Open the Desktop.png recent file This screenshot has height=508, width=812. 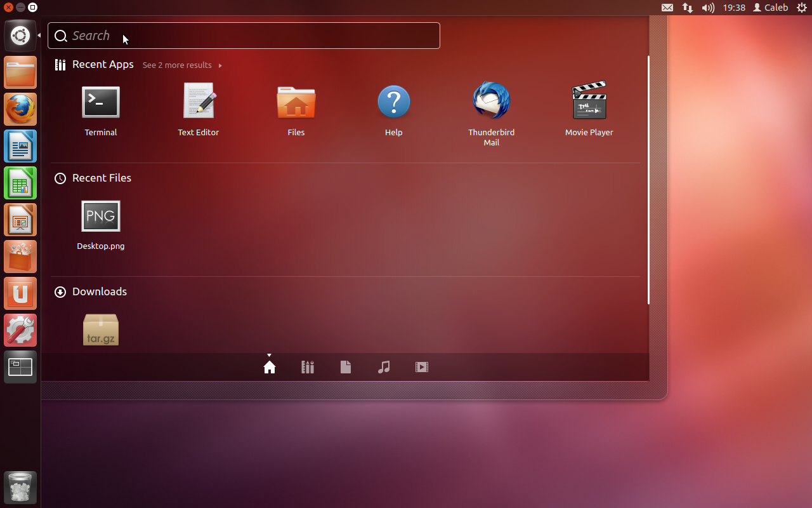click(x=100, y=216)
